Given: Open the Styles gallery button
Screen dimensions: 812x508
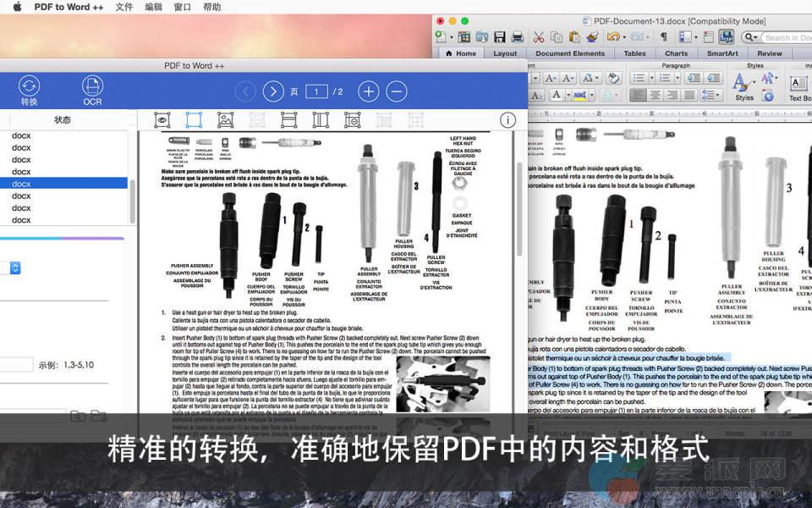Looking at the screenshot, I should pyautogui.click(x=743, y=86).
